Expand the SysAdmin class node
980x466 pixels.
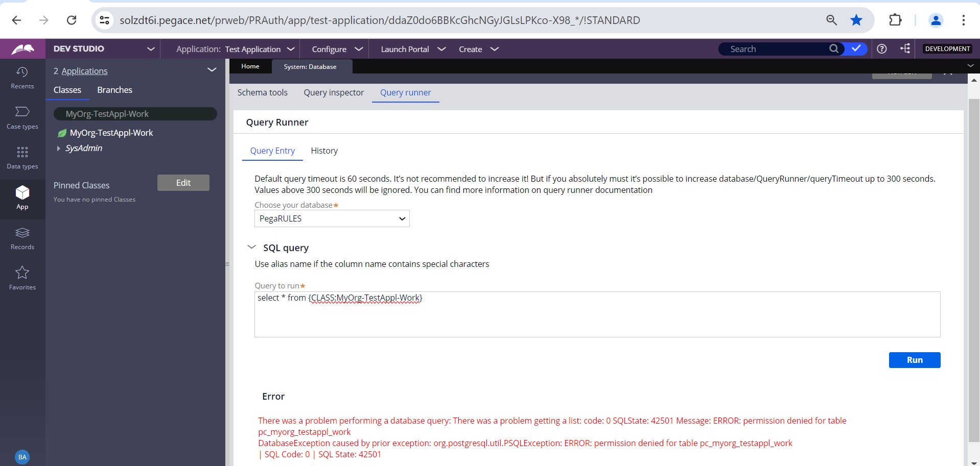[x=59, y=149]
